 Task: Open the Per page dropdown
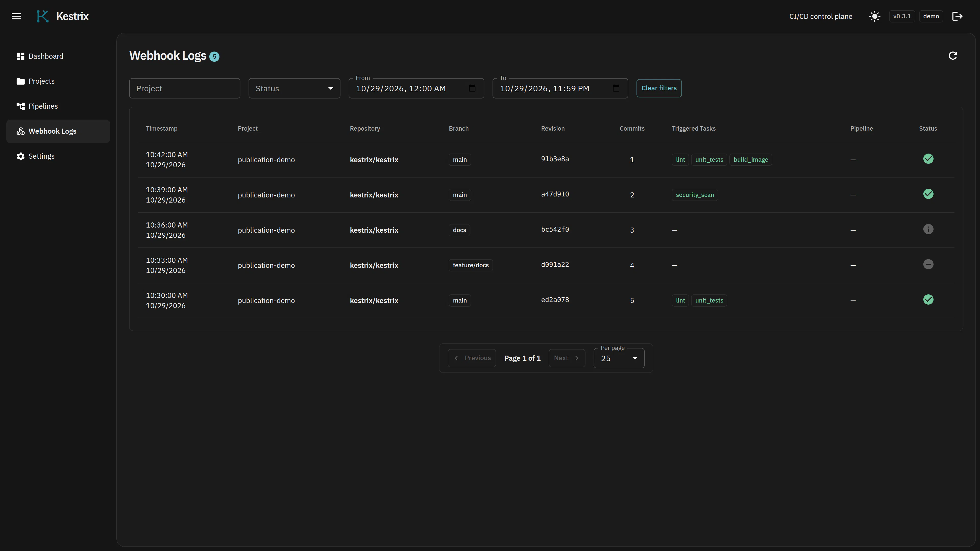pos(619,358)
